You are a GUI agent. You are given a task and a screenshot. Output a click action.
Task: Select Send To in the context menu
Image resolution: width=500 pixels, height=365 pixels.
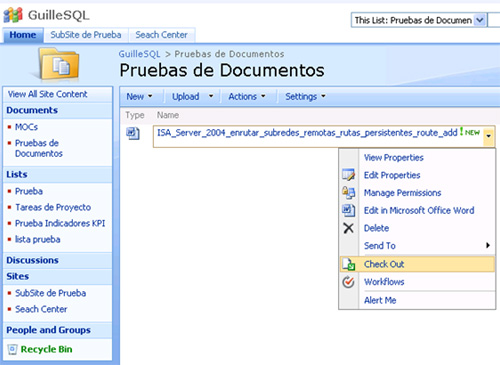(x=380, y=246)
